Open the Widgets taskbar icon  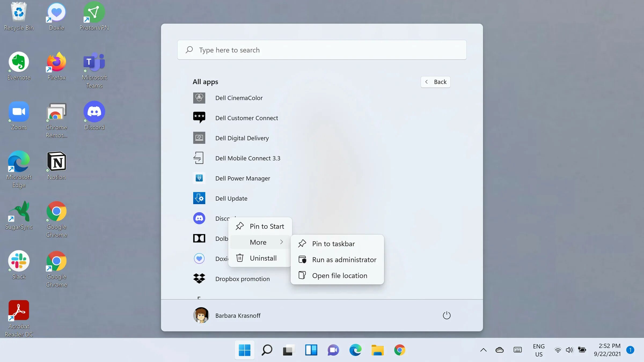click(311, 350)
